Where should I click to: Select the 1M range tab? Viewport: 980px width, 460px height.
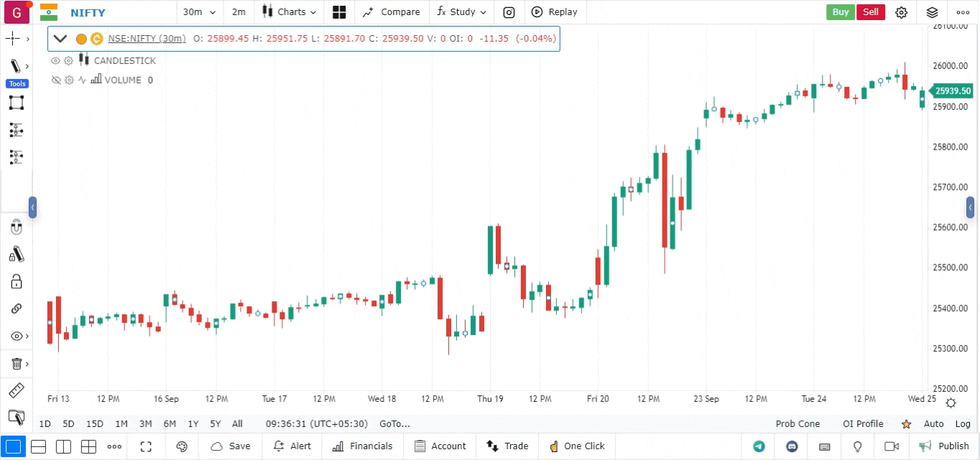point(121,424)
